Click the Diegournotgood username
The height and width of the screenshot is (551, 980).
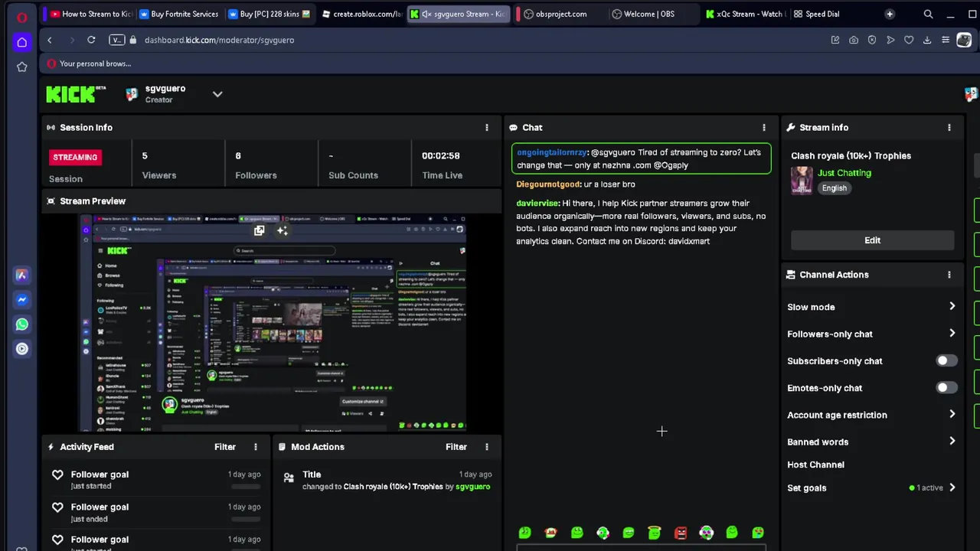[548, 184]
